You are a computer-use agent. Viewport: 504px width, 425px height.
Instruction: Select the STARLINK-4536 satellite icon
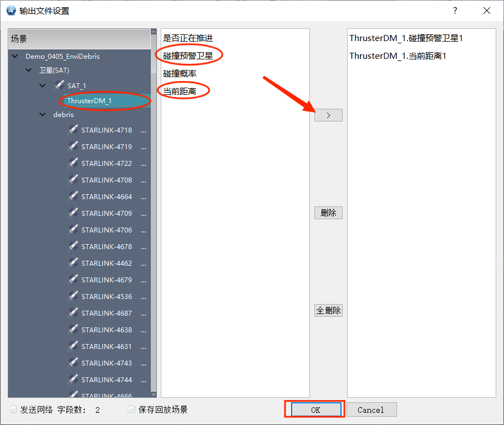[73, 296]
